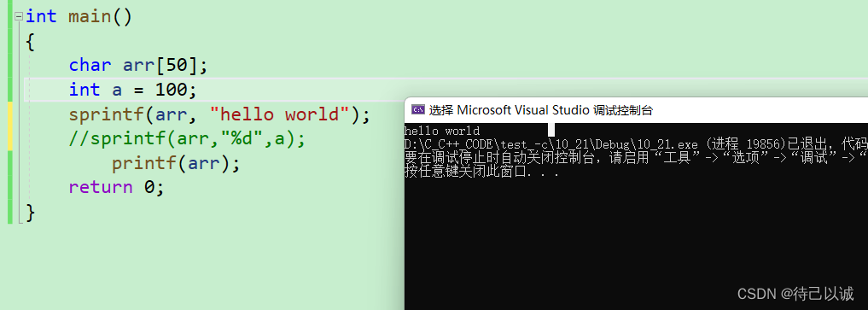This screenshot has height=310, width=868.
Task: Click the console path line with 10_21.exe
Action: click(636, 144)
